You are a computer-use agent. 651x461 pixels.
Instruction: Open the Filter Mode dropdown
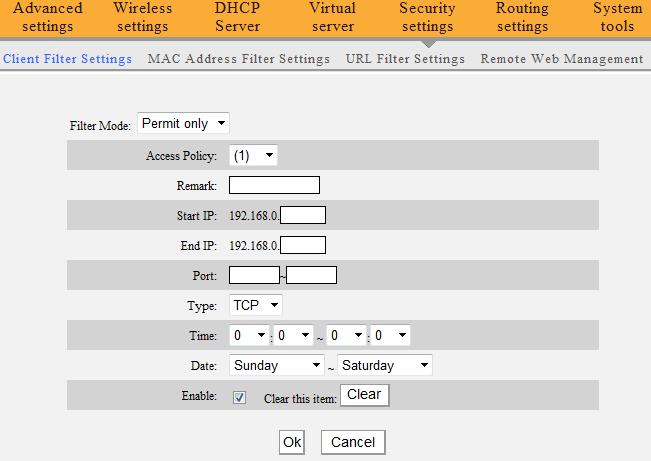[x=184, y=124]
